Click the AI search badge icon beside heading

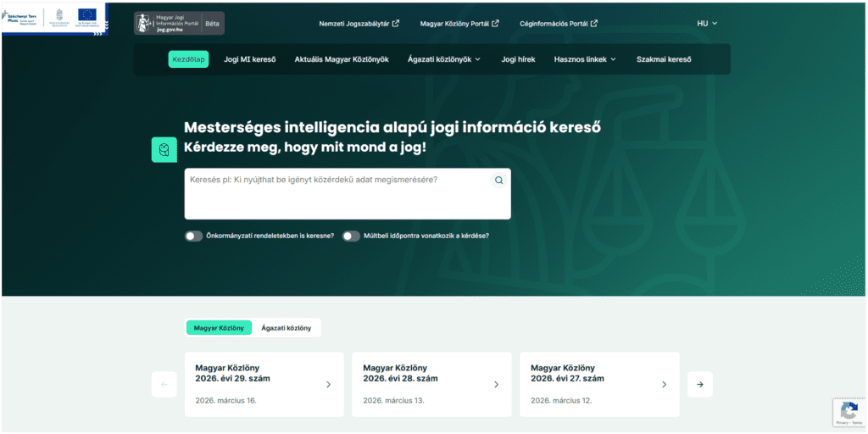[x=164, y=149]
